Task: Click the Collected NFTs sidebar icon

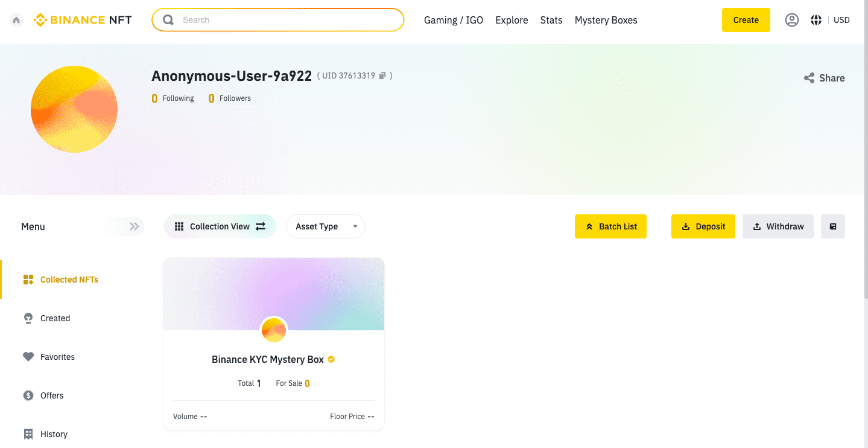Action: [x=28, y=280]
